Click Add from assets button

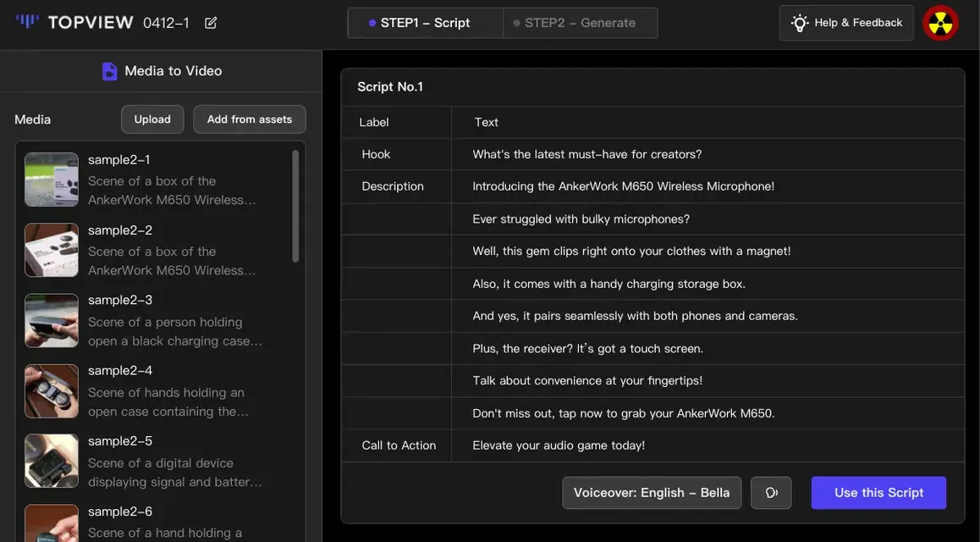tap(250, 119)
